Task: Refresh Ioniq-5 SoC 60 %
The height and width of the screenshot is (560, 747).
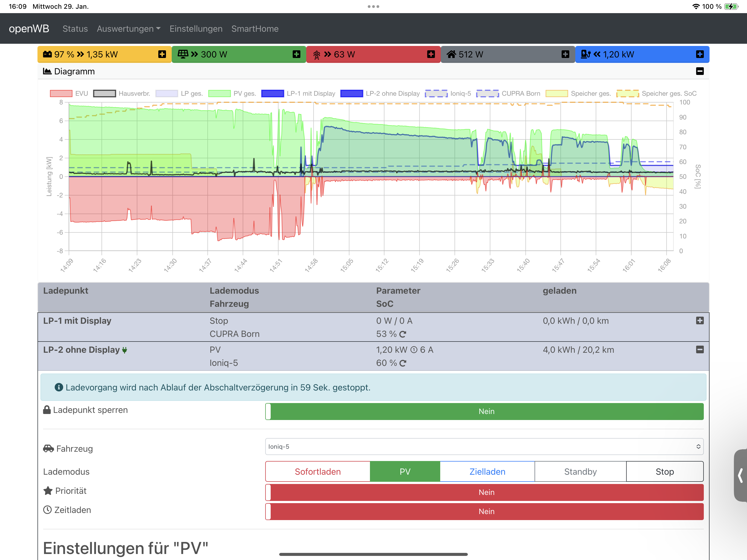Action: coord(402,363)
